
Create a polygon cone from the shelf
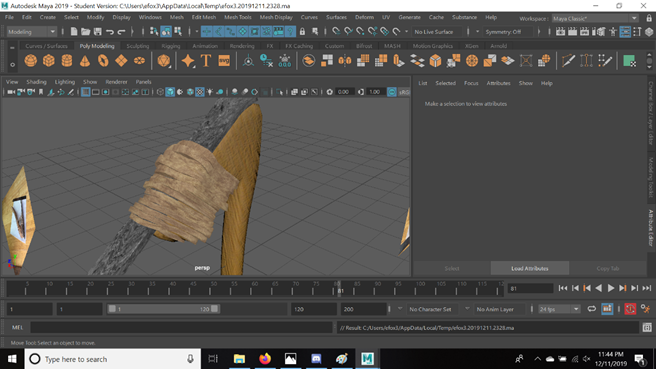[85, 61]
